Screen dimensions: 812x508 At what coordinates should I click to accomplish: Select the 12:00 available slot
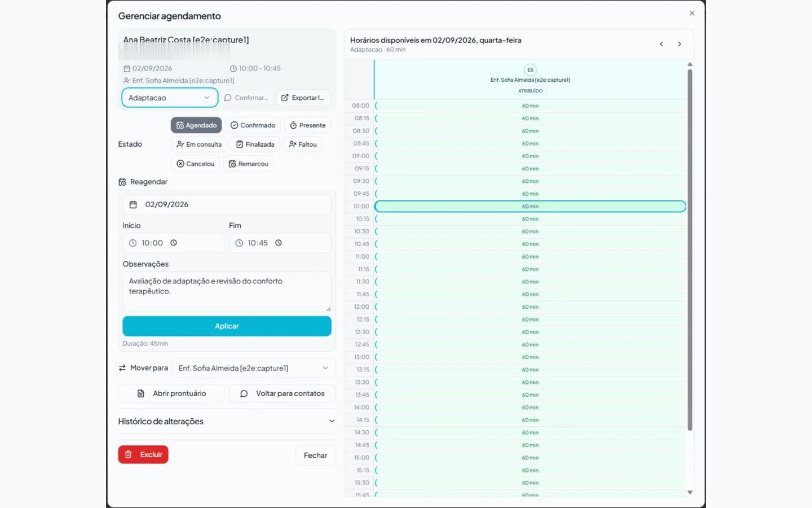point(530,307)
